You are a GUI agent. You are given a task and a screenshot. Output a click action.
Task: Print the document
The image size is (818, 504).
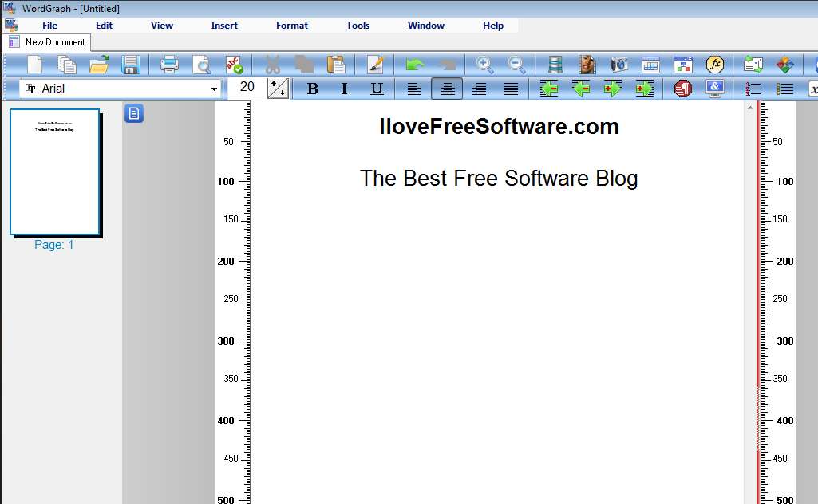coord(169,65)
